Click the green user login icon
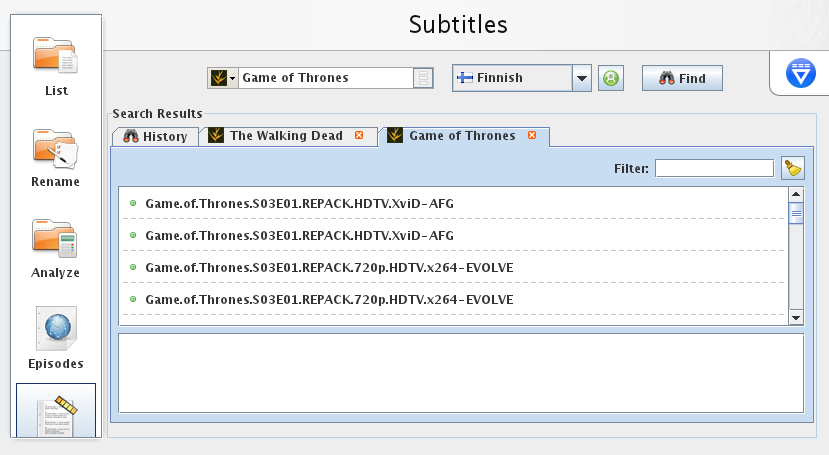The width and height of the screenshot is (829, 455). [611, 78]
